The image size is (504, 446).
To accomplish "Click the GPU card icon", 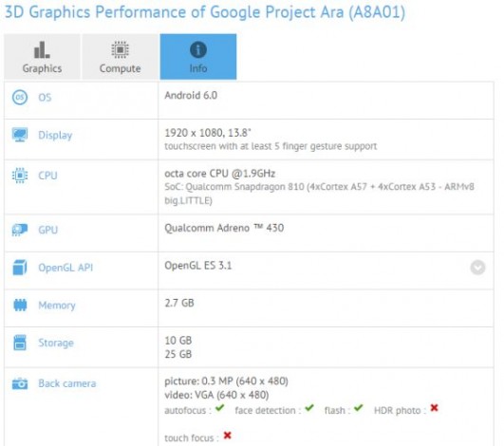I will [20, 230].
